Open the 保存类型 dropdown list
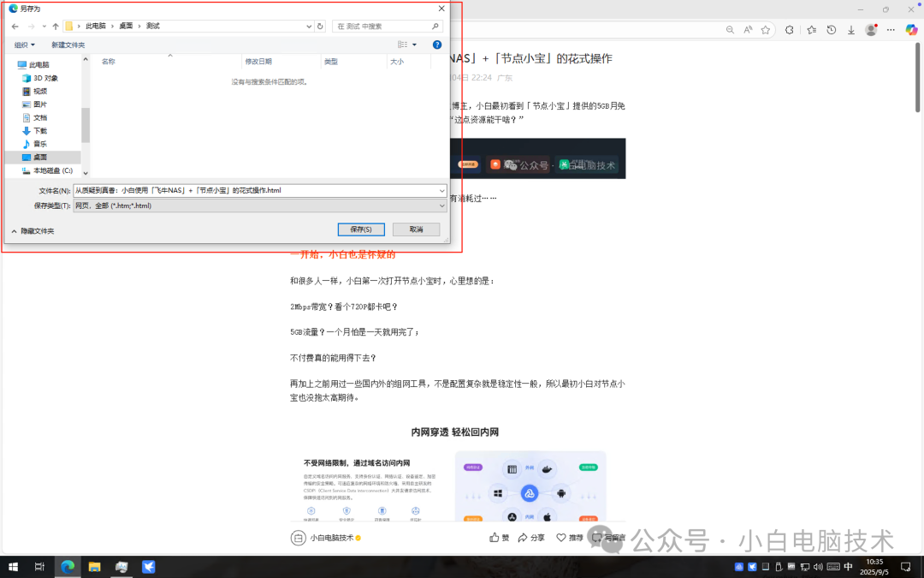Viewport: 924px width, 578px height. click(x=260, y=206)
